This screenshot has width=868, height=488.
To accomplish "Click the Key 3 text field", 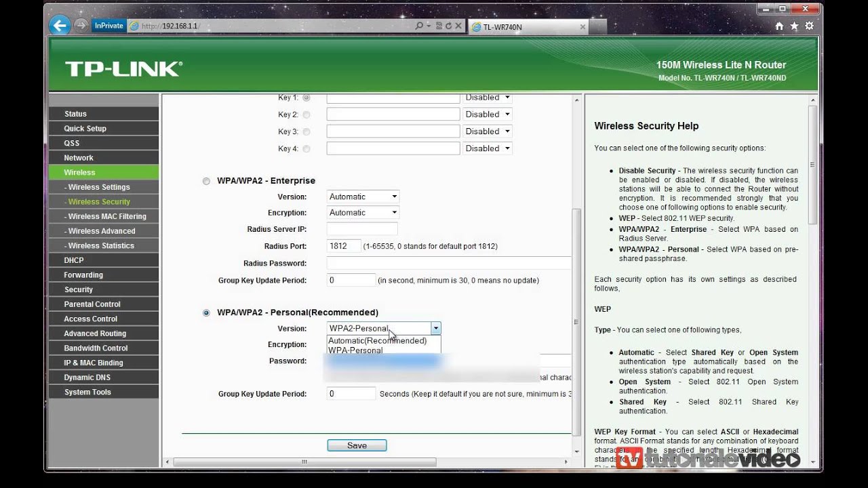I will tap(393, 131).
